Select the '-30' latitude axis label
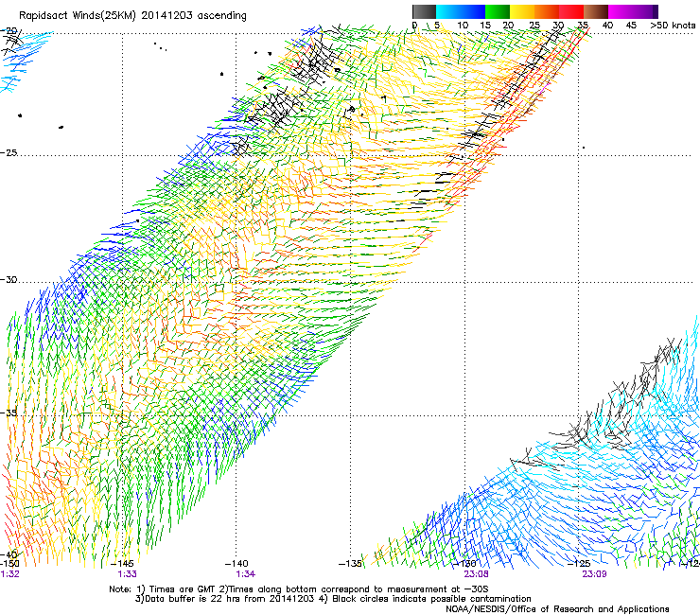Viewport: 700px width, 615px height. [9, 279]
